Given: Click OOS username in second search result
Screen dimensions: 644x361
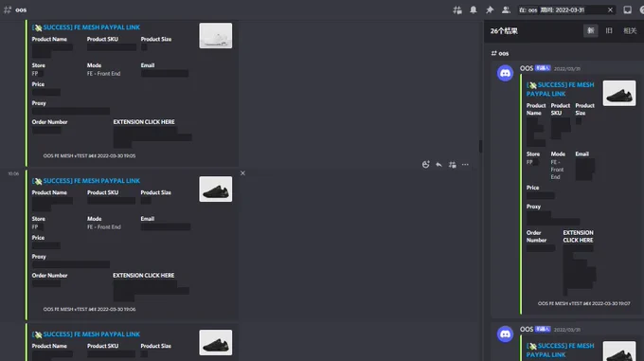Looking at the screenshot, I should click(527, 329).
